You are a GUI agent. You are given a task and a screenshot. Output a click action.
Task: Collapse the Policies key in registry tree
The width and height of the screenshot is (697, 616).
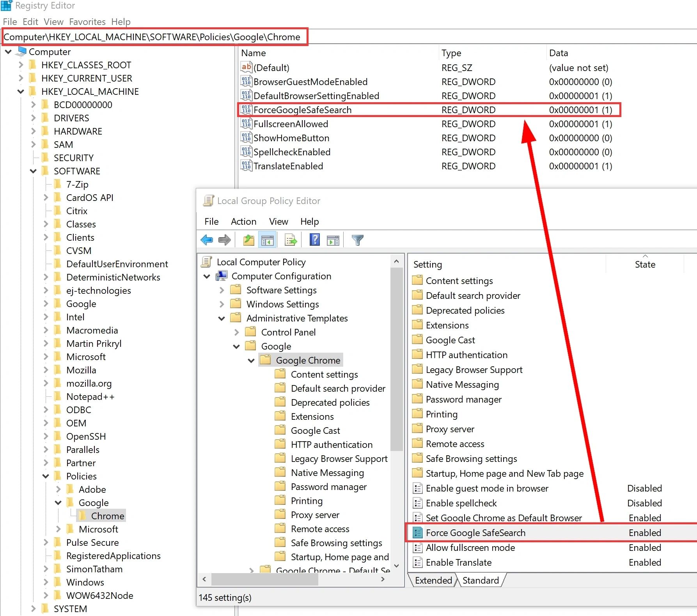point(46,476)
